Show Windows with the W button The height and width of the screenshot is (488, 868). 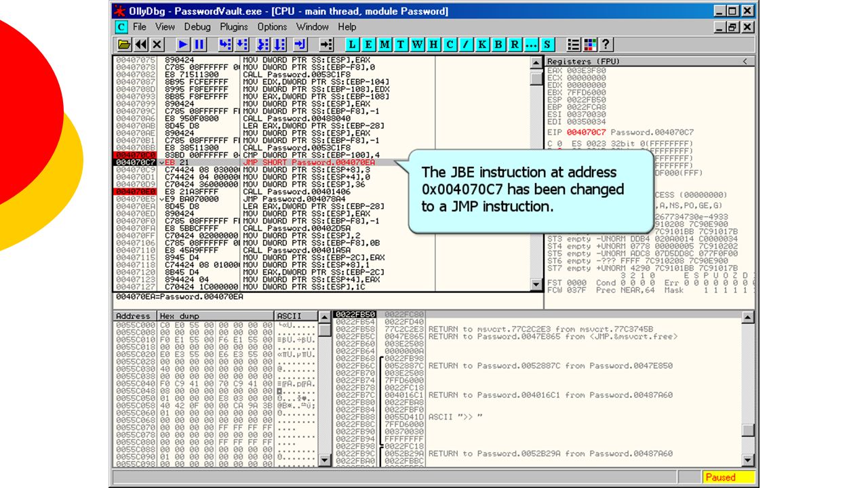point(418,45)
